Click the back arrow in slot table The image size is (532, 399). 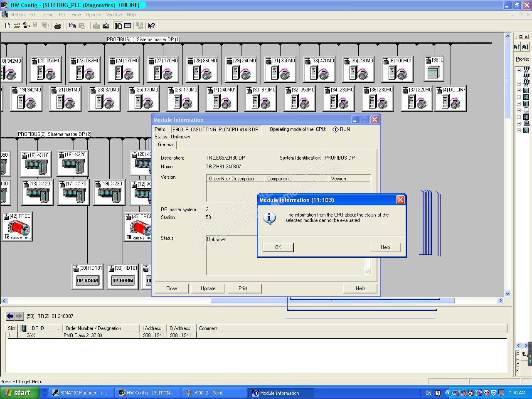10,316
